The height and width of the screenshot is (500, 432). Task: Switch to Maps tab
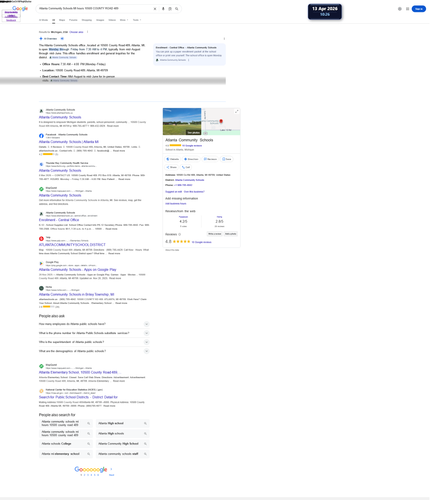pyautogui.click(x=62, y=20)
